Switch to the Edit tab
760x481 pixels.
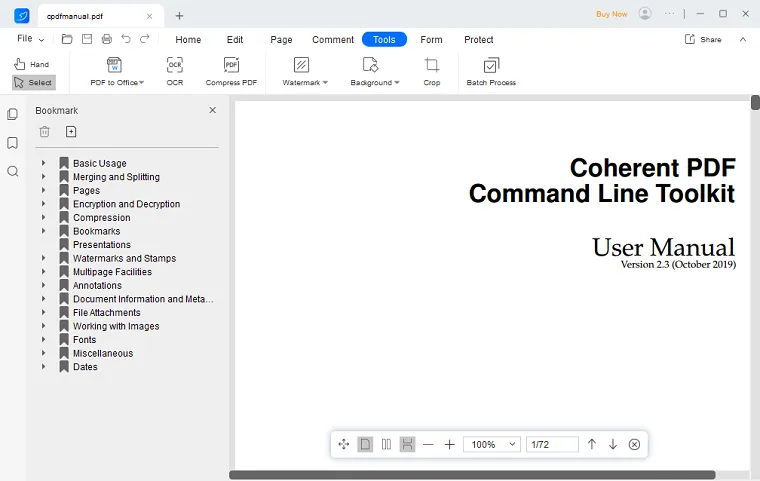pyautogui.click(x=235, y=39)
